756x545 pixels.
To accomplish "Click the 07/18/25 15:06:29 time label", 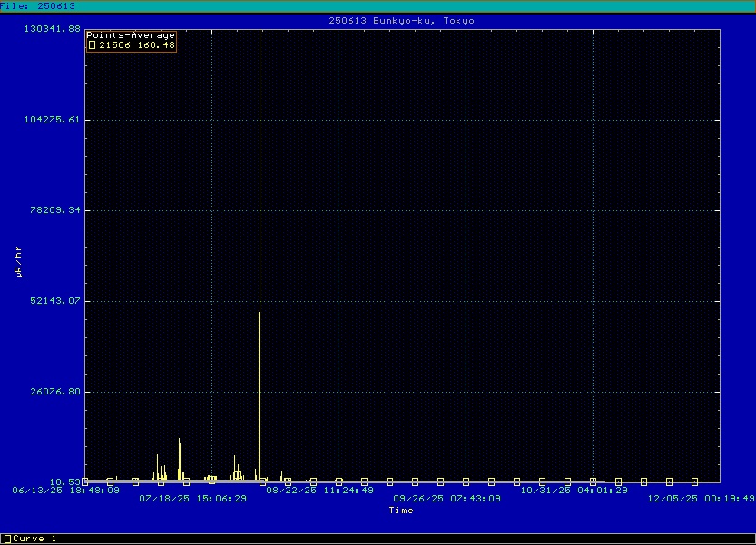I will (x=192, y=498).
